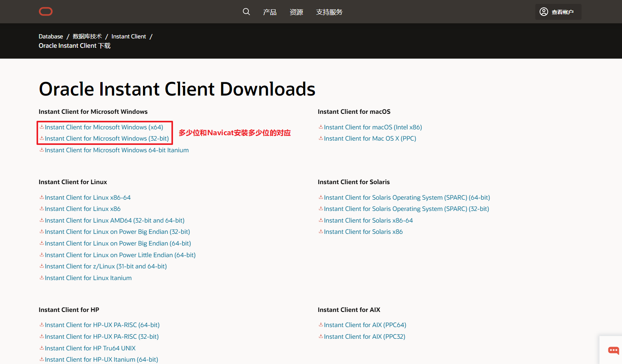Open Solaris SPARC (64-bit) client link
Image resolution: width=622 pixels, height=364 pixels.
[407, 198]
